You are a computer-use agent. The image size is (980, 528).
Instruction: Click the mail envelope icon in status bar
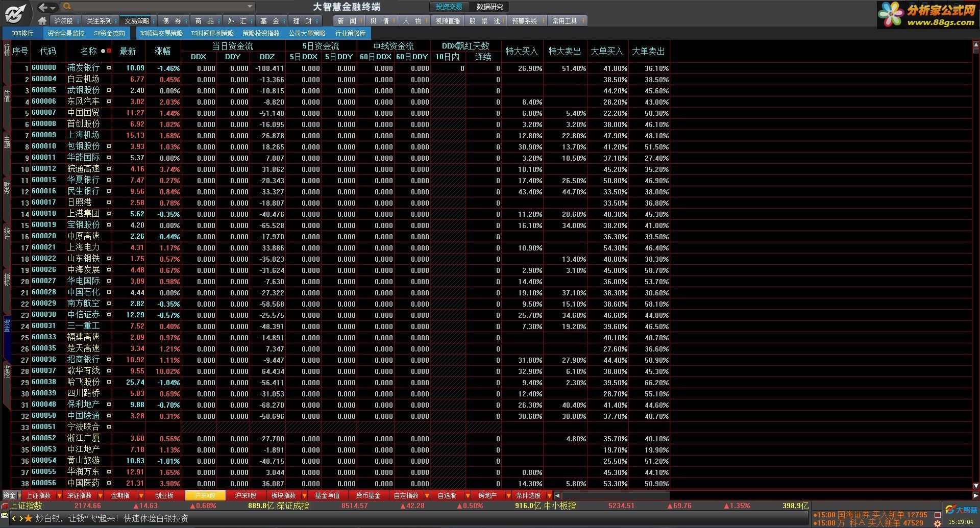tap(5, 516)
